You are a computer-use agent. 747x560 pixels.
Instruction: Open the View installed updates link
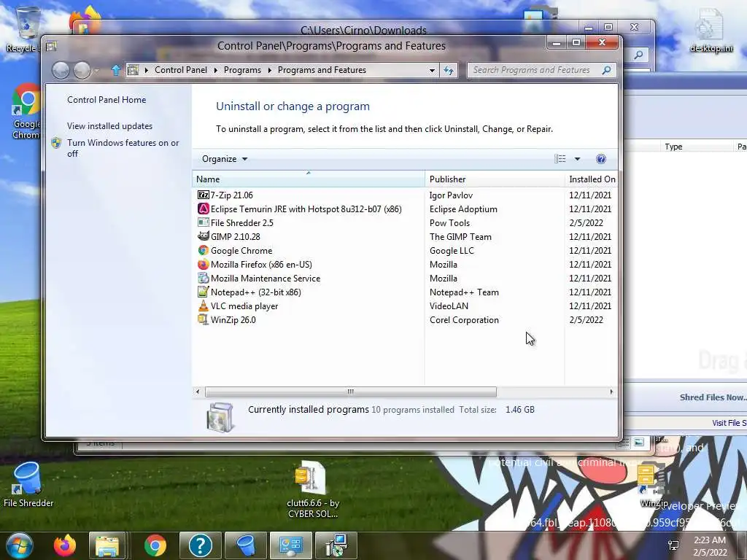109,125
